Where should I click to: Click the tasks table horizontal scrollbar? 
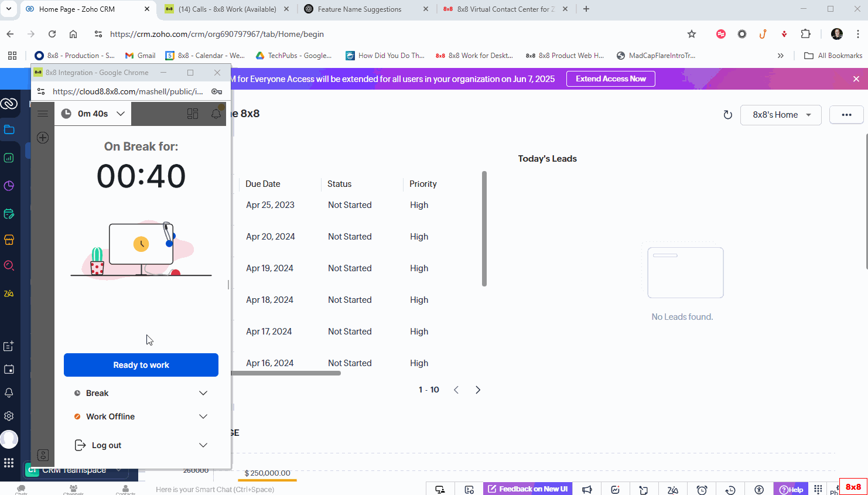pyautogui.click(x=286, y=373)
